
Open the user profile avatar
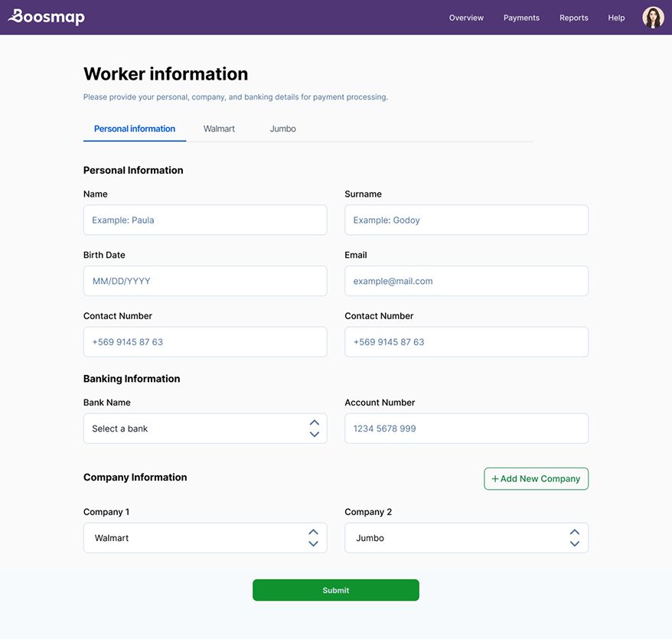coord(653,18)
